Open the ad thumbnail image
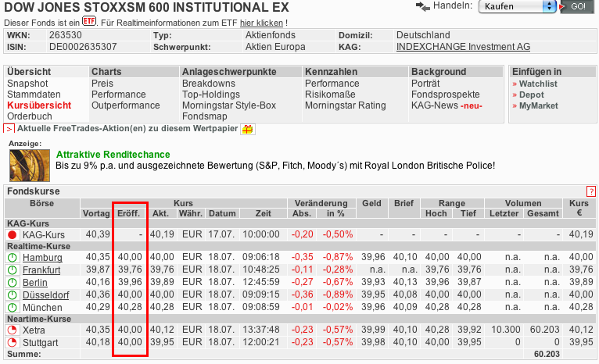The height and width of the screenshot is (364, 599). (x=30, y=166)
